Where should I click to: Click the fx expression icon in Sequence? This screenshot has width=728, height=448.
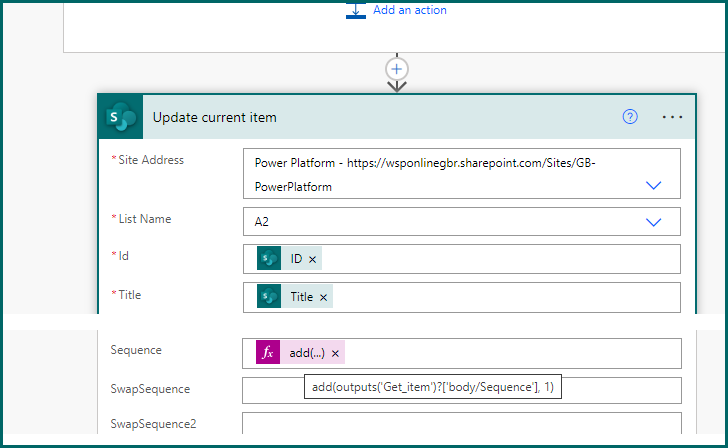click(268, 352)
